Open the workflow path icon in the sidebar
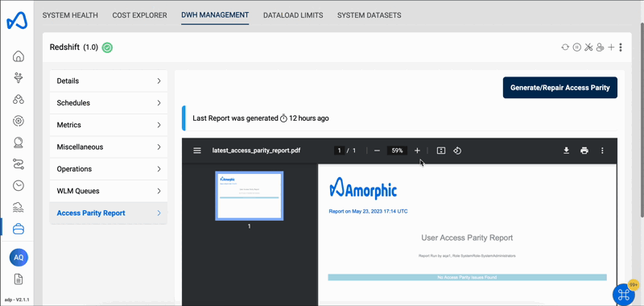644x306 pixels. tap(18, 164)
